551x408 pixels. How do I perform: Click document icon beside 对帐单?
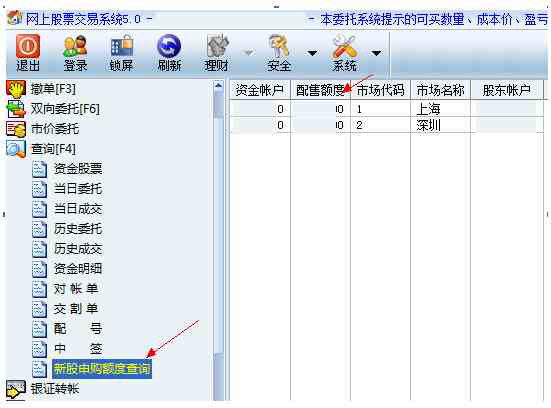pyautogui.click(x=39, y=289)
